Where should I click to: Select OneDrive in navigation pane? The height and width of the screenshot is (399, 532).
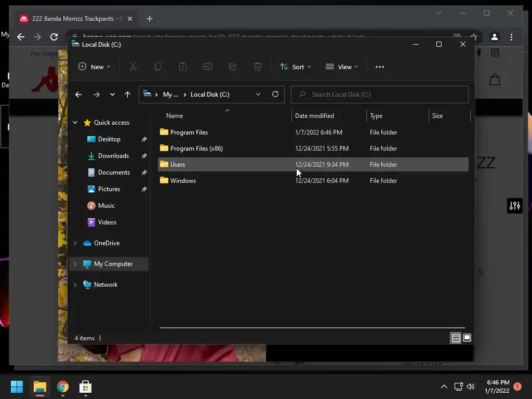(107, 243)
